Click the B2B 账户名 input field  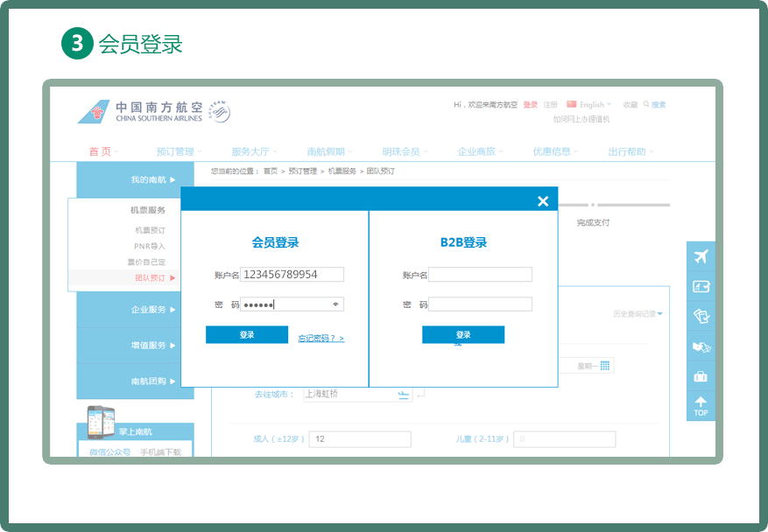(480, 275)
